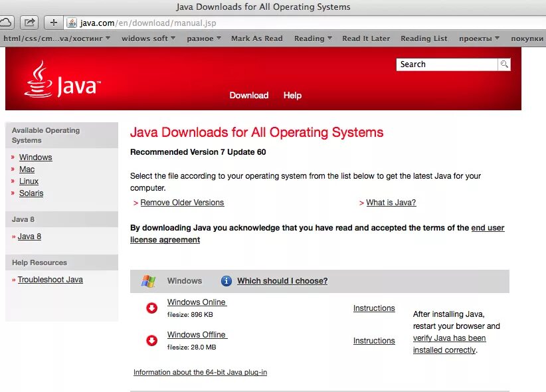This screenshot has width=546, height=392.
Task: Open the widows soft bookmarks dropdown
Action: click(148, 39)
